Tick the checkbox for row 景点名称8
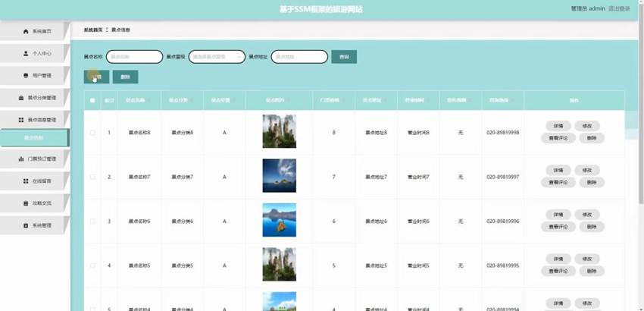Image resolution: width=644 pixels, height=311 pixels. [x=92, y=133]
